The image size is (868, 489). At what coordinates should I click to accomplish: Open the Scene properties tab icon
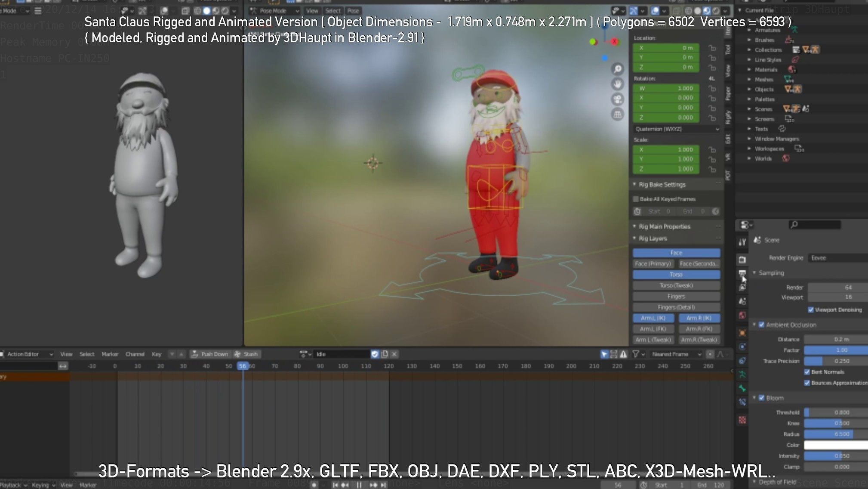tap(742, 301)
